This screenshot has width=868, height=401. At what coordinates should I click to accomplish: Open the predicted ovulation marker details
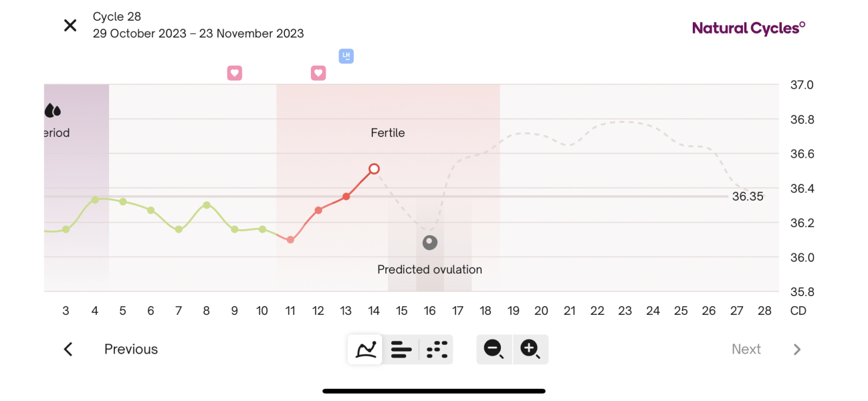(x=429, y=242)
